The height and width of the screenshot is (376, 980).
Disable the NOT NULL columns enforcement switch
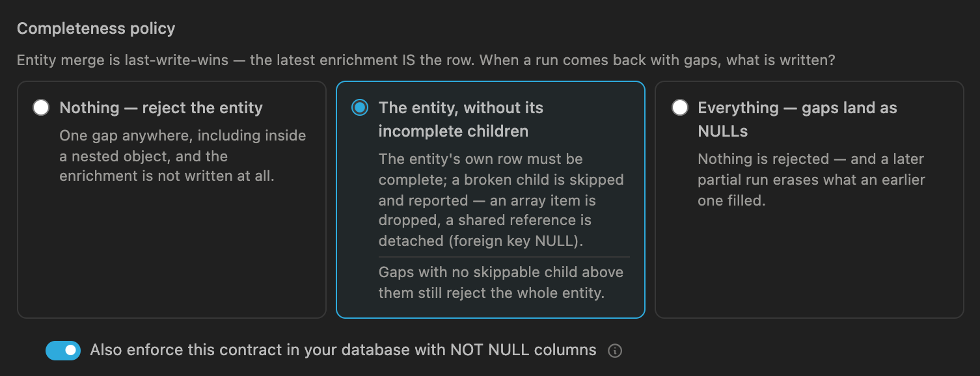tap(63, 351)
